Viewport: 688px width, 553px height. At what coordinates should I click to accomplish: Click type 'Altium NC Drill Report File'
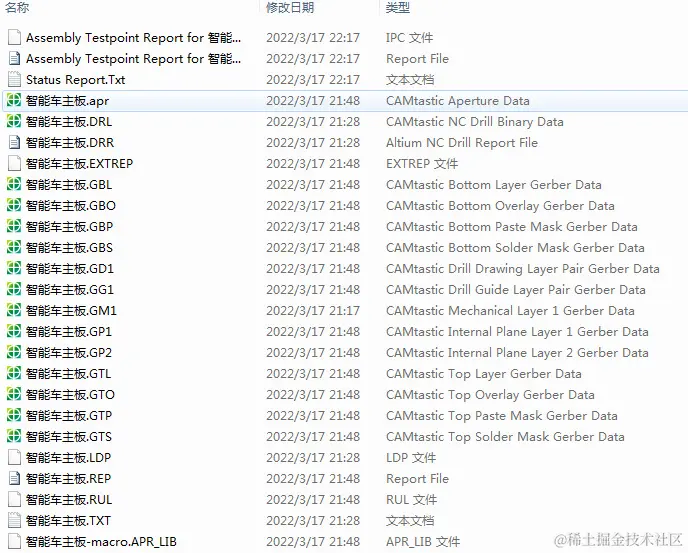click(x=462, y=143)
